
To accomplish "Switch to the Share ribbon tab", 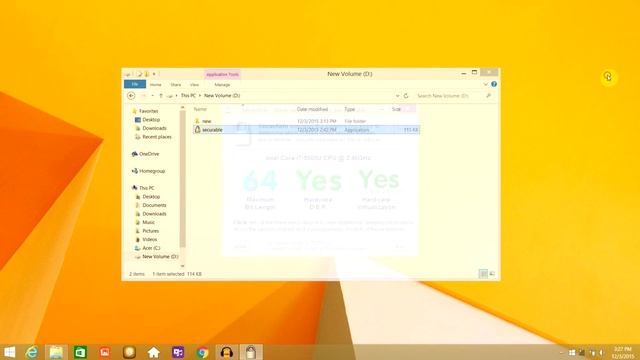I will (176, 84).
